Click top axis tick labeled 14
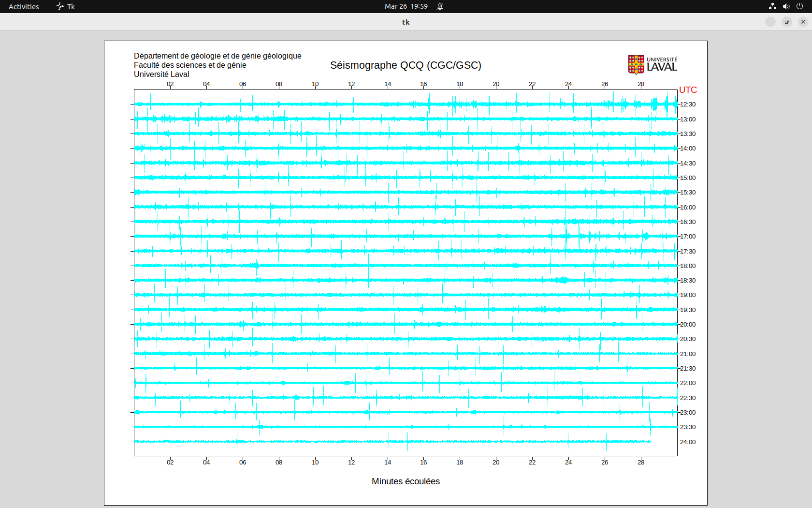Screen dimensions: 812x508 (388, 84)
